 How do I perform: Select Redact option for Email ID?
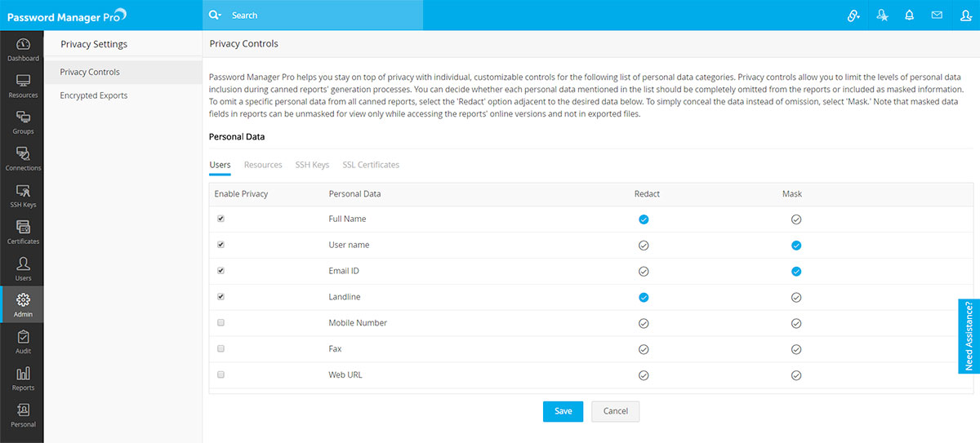644,271
